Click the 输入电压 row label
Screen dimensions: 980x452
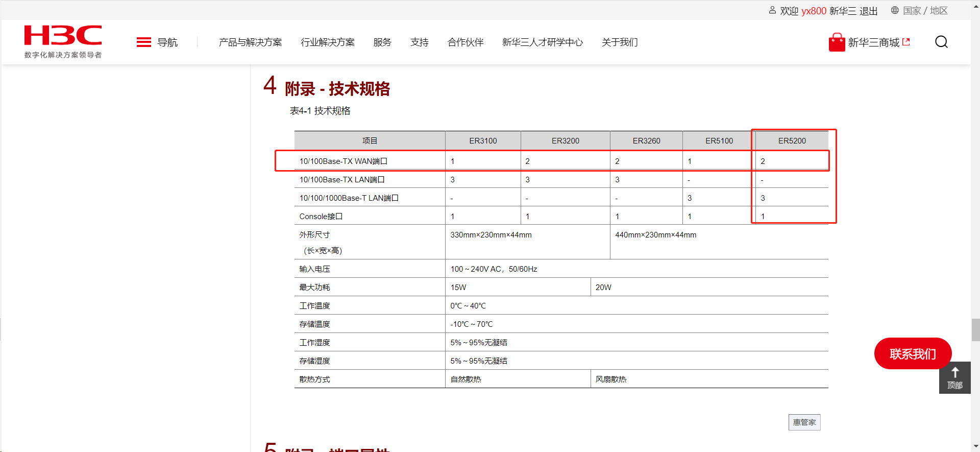(x=314, y=269)
